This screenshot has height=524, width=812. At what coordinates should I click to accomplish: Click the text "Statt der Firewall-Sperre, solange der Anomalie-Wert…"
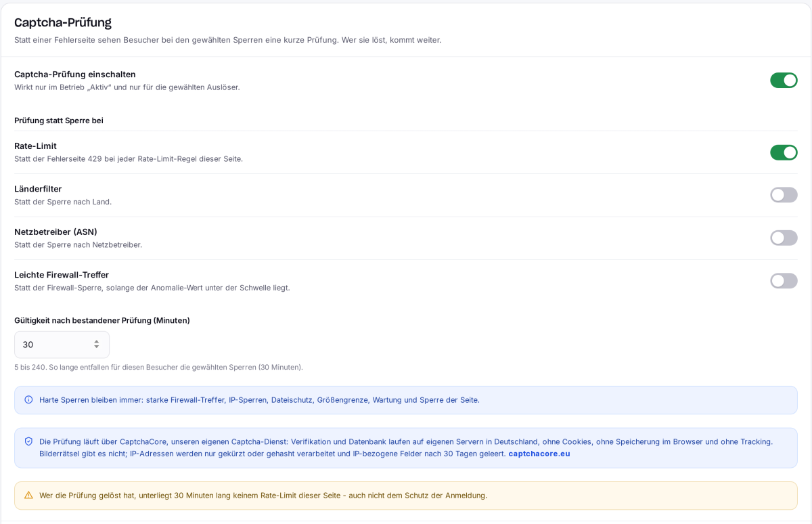click(152, 288)
